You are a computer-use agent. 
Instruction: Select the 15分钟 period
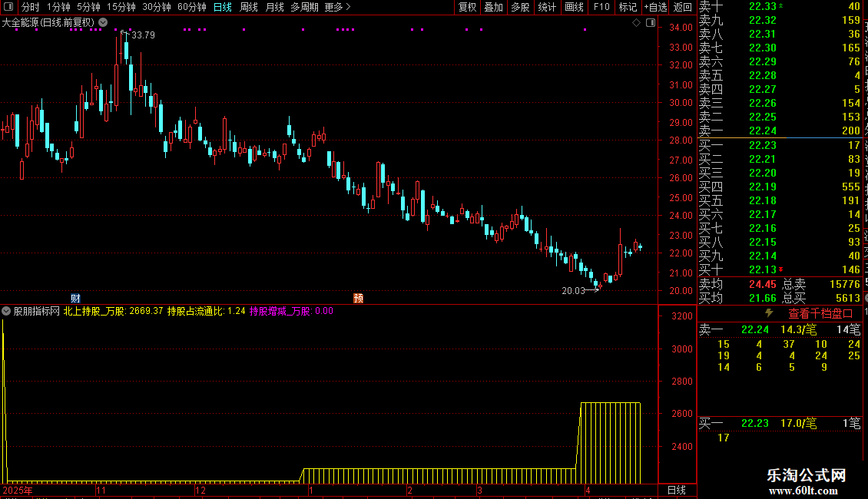(x=121, y=7)
